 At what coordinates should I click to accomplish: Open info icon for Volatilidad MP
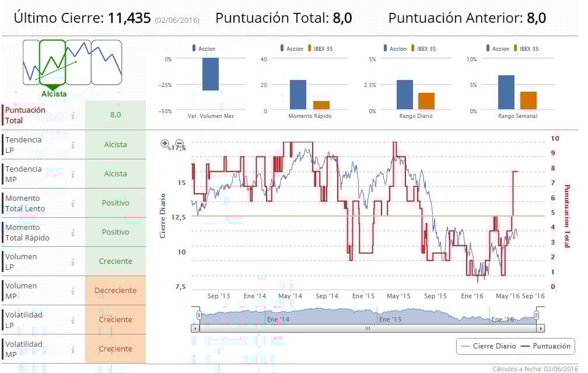coord(73,350)
